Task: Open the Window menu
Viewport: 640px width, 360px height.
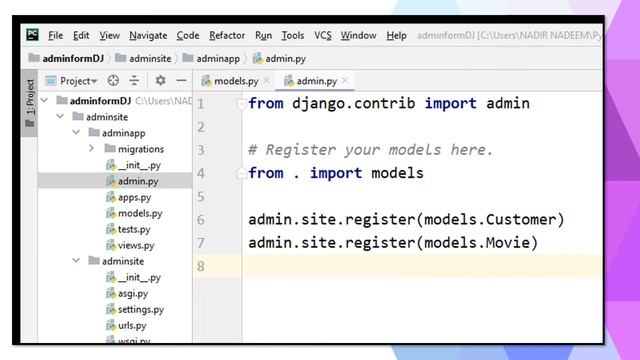Action: click(x=358, y=36)
